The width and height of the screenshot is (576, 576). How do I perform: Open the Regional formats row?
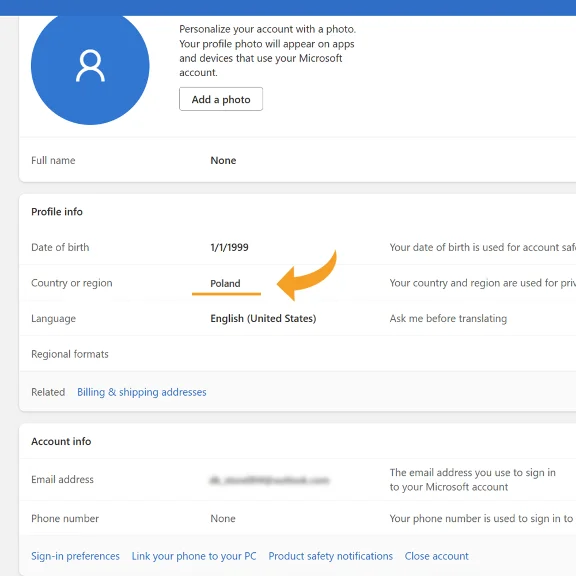(x=297, y=354)
